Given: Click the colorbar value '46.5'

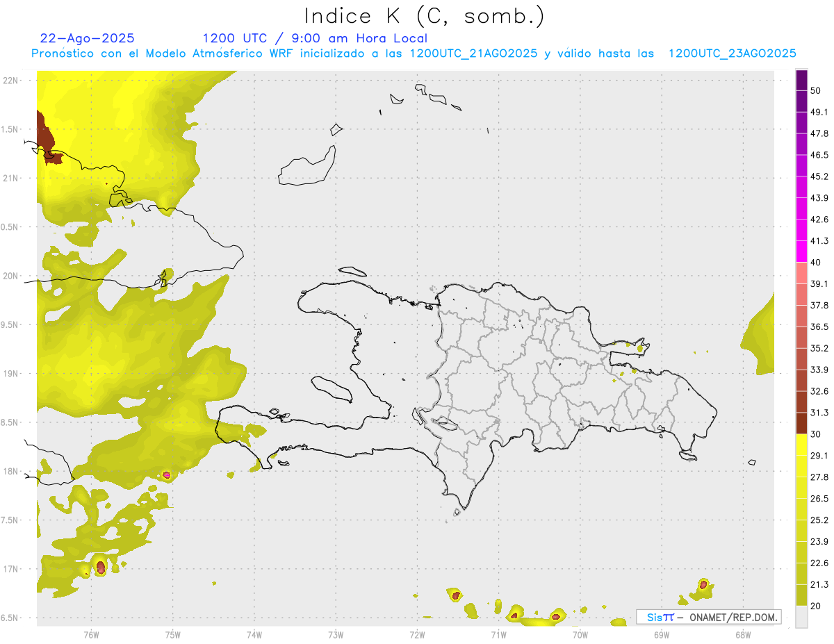Looking at the screenshot, I should coord(819,155).
